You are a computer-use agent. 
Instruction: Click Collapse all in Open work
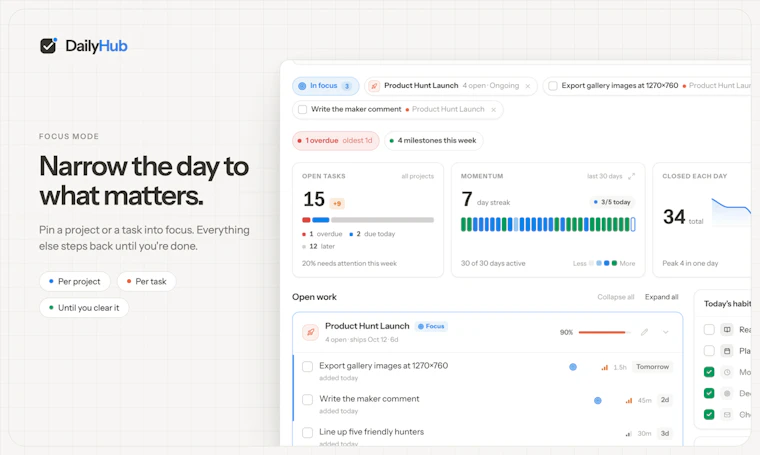[x=616, y=297]
